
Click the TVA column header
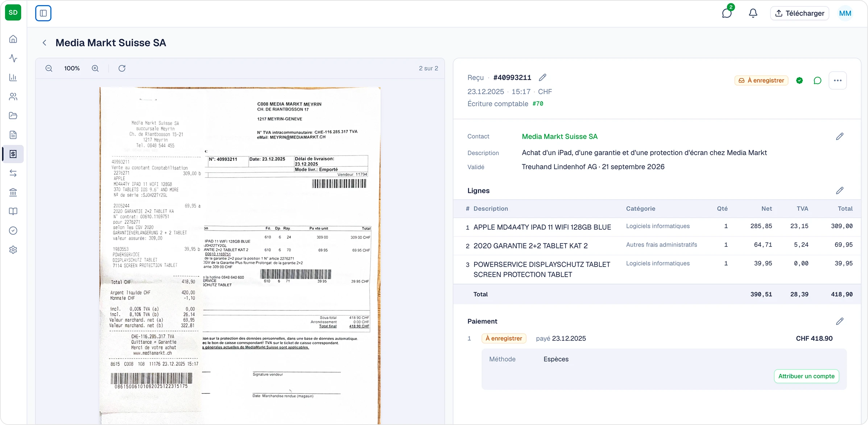coord(802,209)
